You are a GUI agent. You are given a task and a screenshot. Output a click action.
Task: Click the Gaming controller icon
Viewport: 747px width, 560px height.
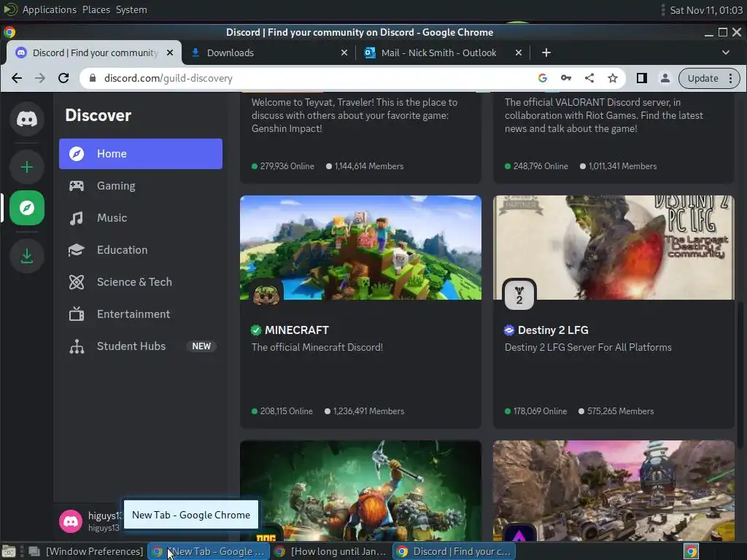76,186
